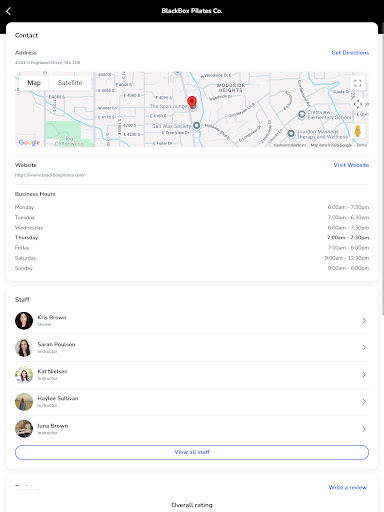Click Saturday's 9:00am - 12:30pm hours
Image resolution: width=384 pixels, height=512 pixels.
(347, 258)
